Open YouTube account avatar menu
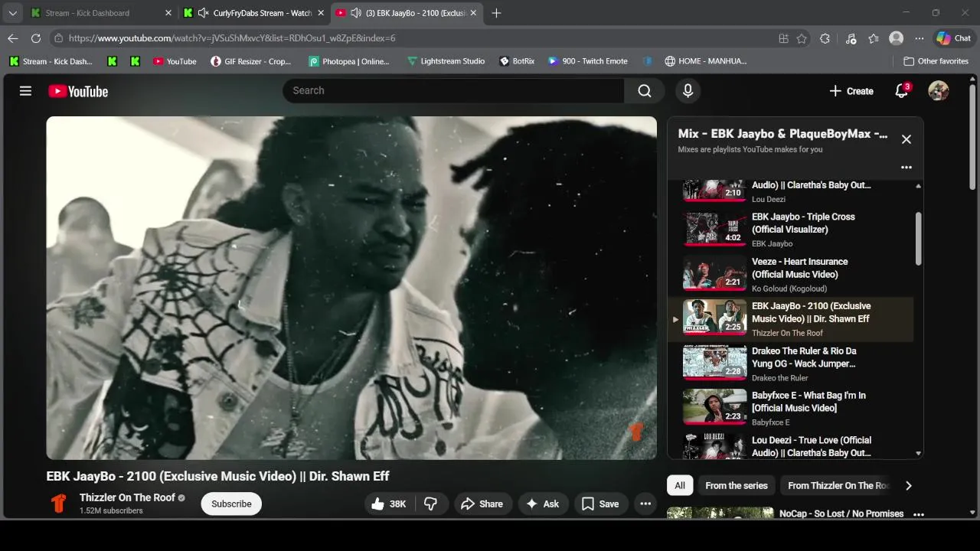Viewport: 980px width, 551px height. tap(939, 91)
